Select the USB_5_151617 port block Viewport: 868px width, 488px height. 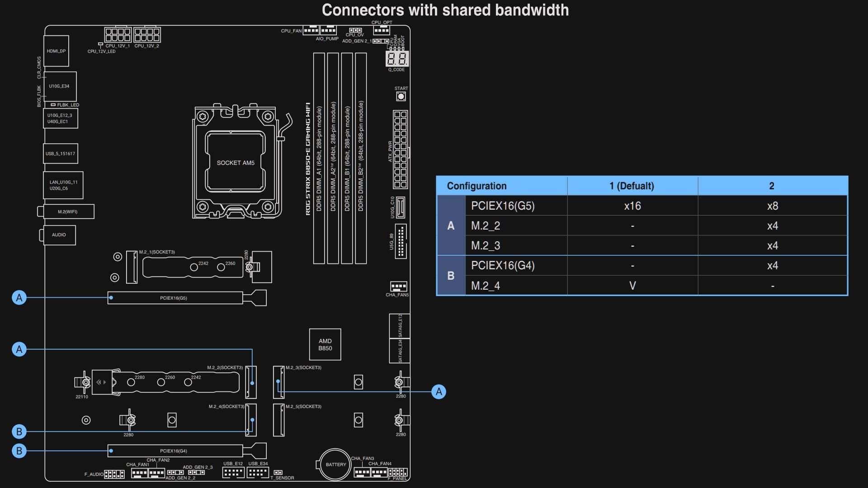[61, 154]
